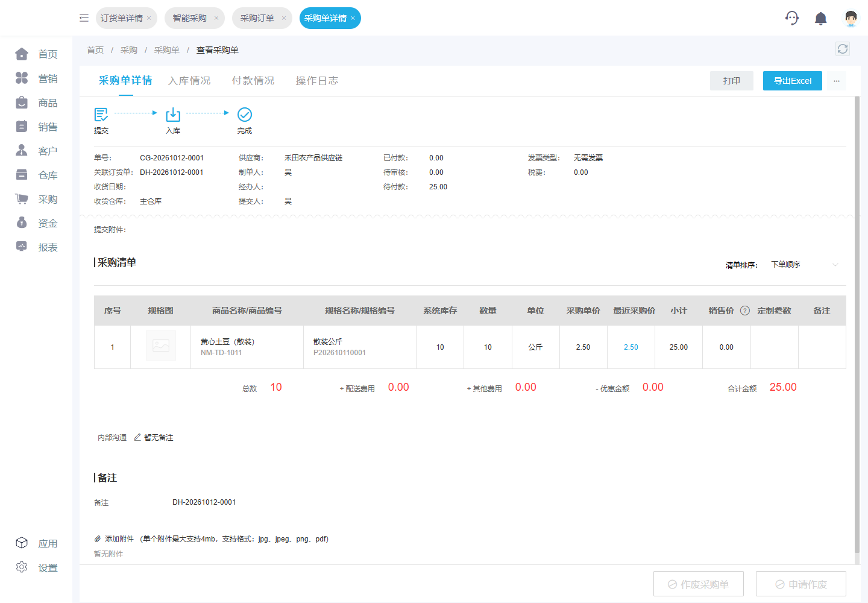Click the 待付款 value 25.00
868x603 pixels.
[438, 187]
